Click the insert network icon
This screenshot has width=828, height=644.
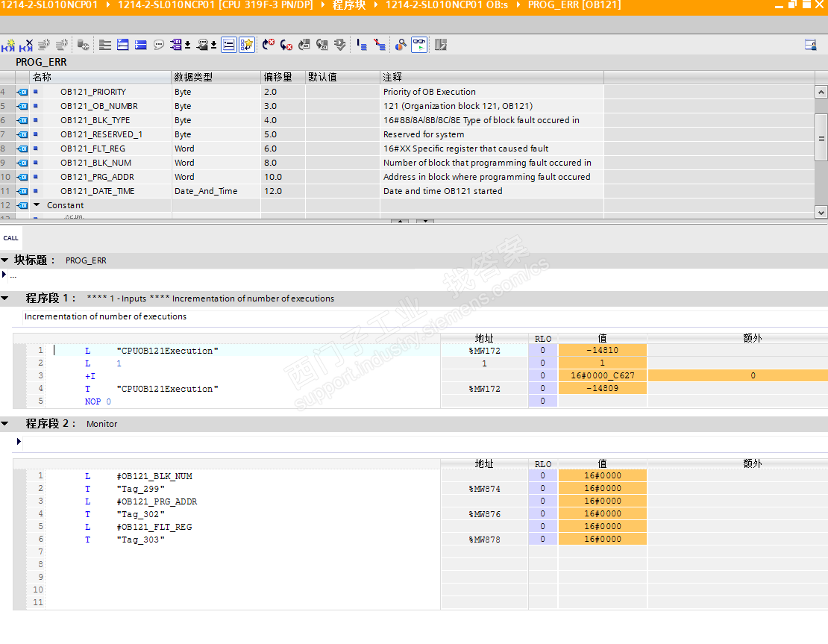8,46
